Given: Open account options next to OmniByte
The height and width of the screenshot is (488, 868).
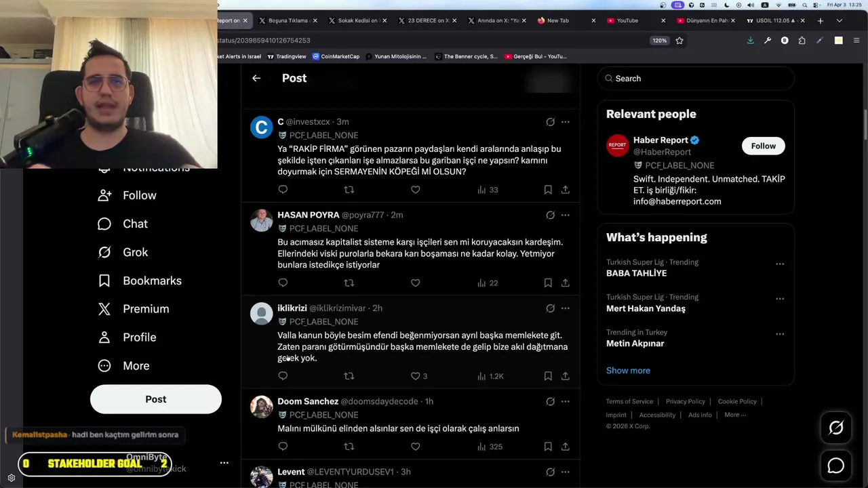Looking at the screenshot, I should (x=224, y=463).
